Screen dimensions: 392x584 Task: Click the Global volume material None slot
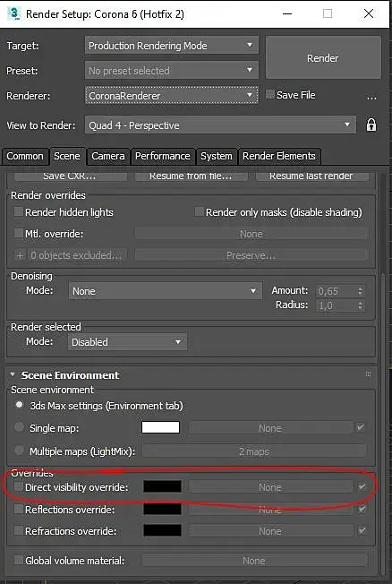254,561
